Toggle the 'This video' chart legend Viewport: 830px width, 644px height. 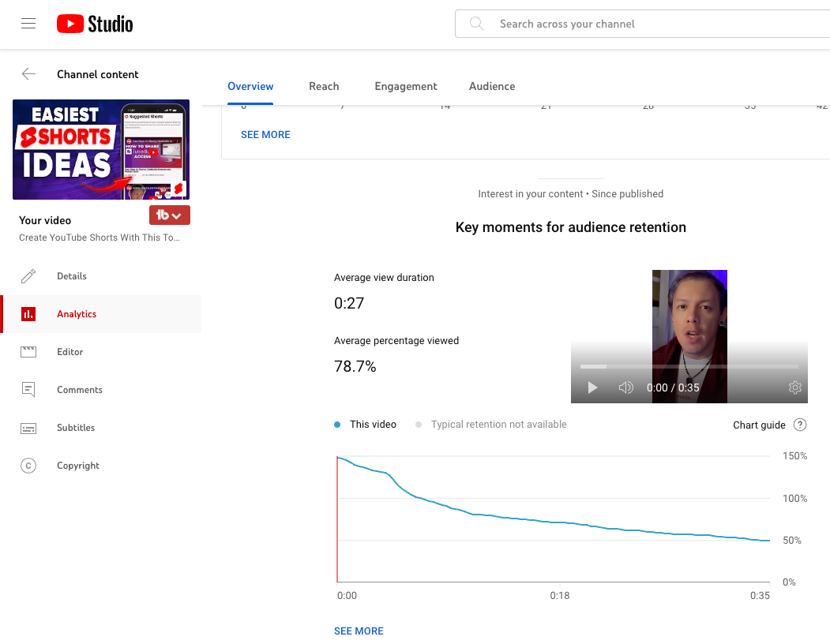tap(365, 424)
